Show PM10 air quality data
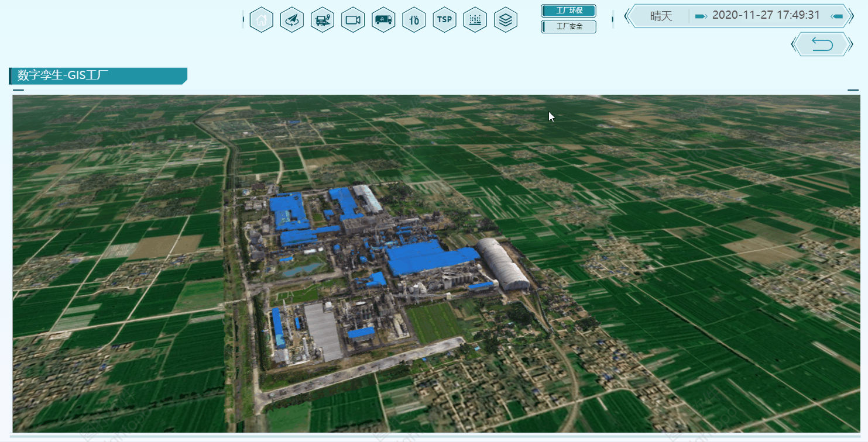This screenshot has height=442, width=868. pos(414,20)
